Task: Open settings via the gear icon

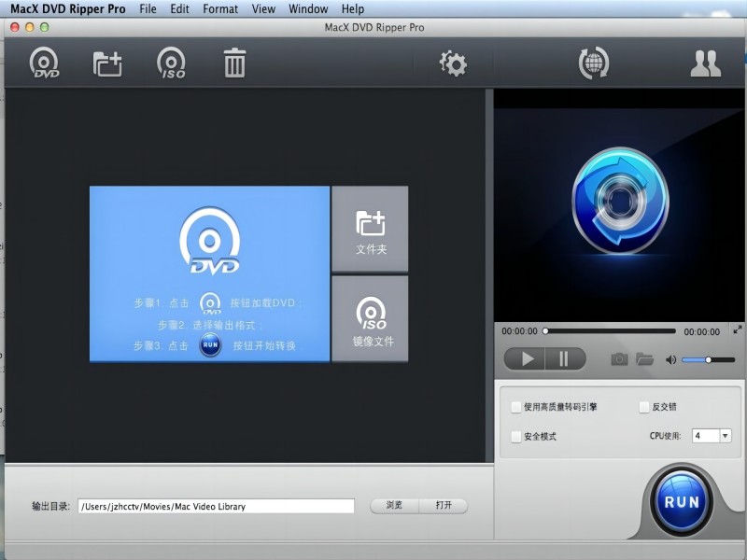Action: [453, 63]
